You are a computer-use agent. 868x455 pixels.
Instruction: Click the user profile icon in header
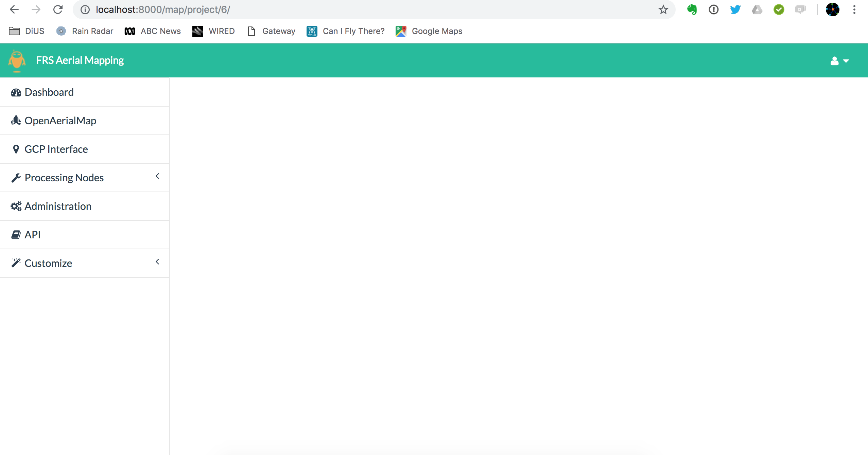click(834, 60)
